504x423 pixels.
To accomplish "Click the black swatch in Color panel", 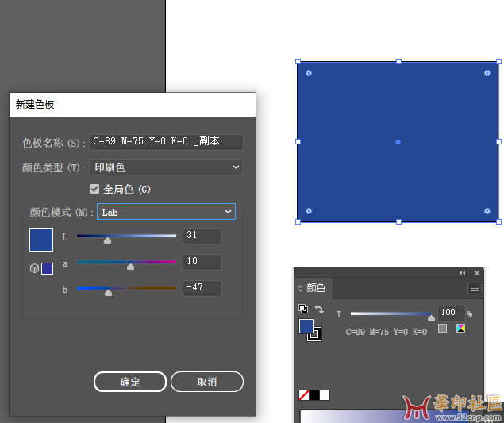I will click(314, 394).
